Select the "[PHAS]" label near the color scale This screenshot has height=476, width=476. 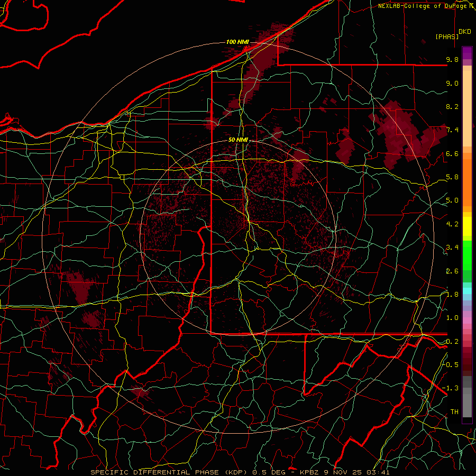(447, 36)
